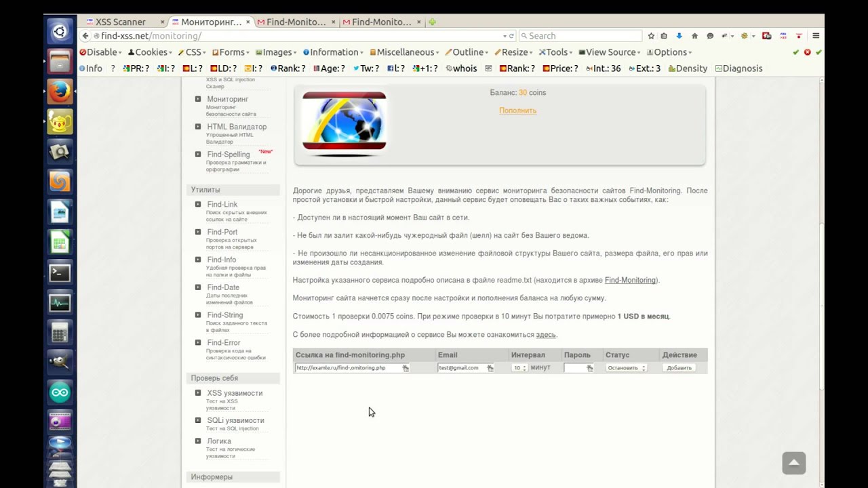Open the Options menu in developer toolbar
Viewport: 868px width, 488px height.
669,52
